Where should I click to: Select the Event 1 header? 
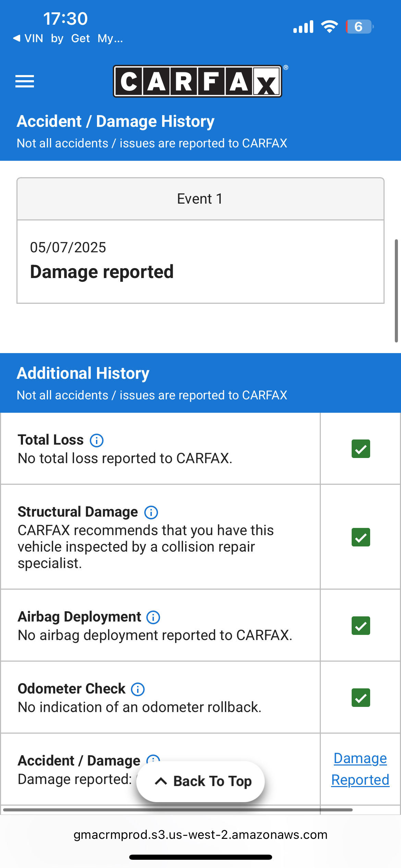pyautogui.click(x=200, y=199)
